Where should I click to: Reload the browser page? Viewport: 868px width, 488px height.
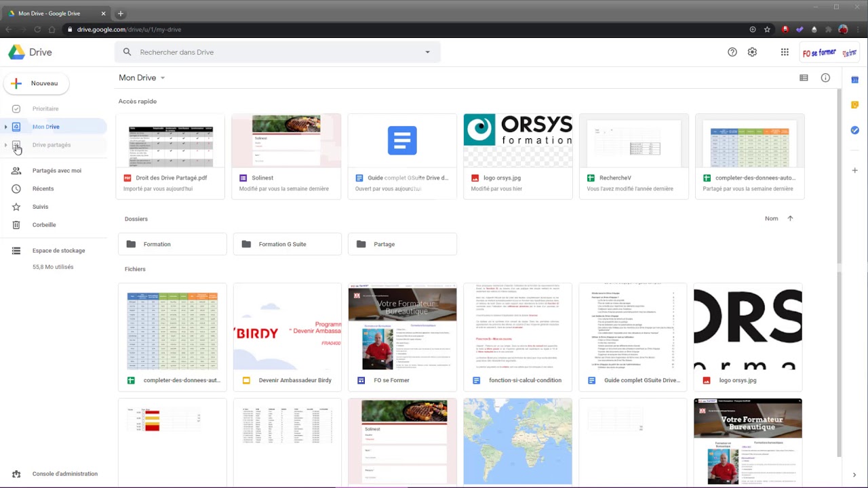pyautogui.click(x=37, y=29)
